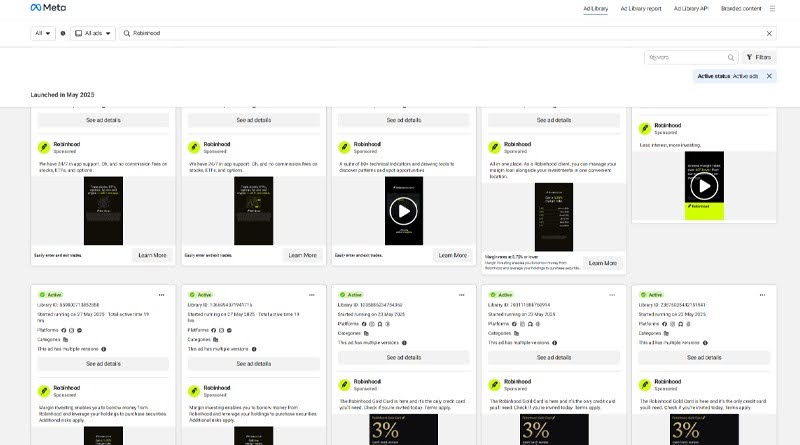Open the hamburger menu in the header
The image size is (800, 445).
pyautogui.click(x=772, y=9)
